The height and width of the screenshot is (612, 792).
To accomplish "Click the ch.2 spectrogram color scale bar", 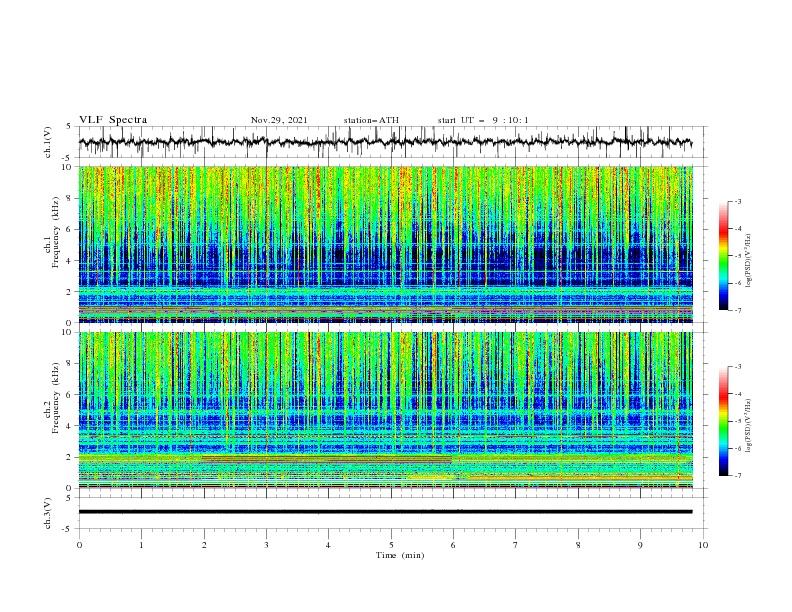I will point(723,421).
